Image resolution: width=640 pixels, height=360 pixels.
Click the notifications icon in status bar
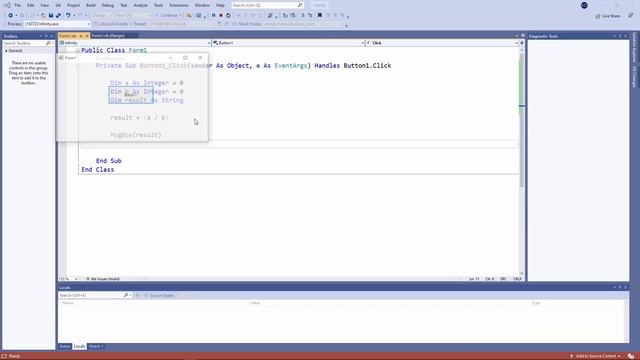[631, 356]
